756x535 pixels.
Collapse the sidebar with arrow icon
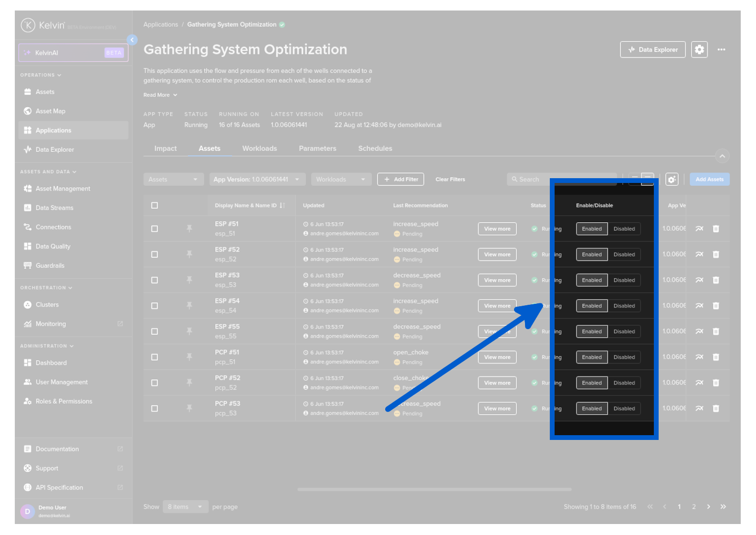[132, 40]
